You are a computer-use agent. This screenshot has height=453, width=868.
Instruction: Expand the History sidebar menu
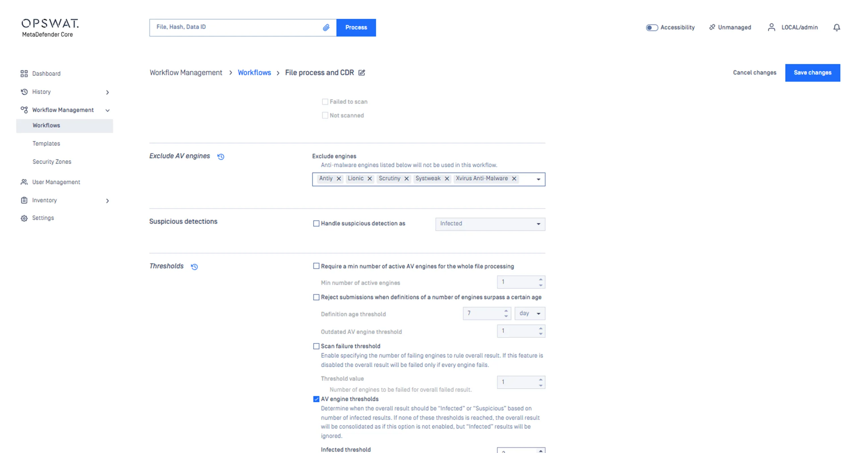click(x=107, y=92)
